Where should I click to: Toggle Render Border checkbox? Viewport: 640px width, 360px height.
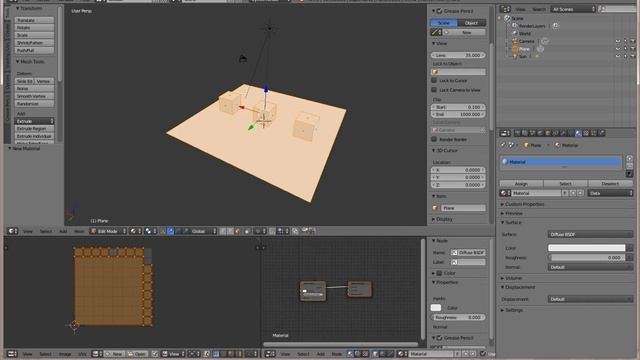434,139
